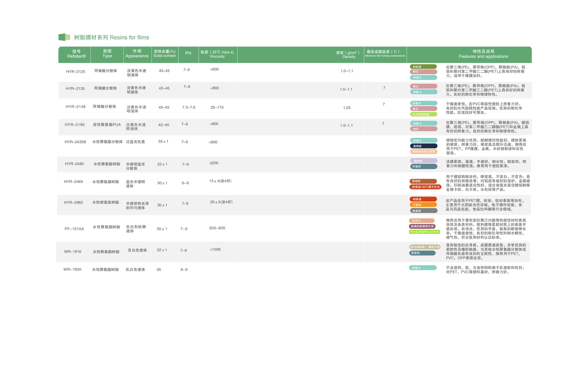Viewport: 574px width, 392px height.
Task: Click the WR-7600 product row label
Action: (x=72, y=269)
